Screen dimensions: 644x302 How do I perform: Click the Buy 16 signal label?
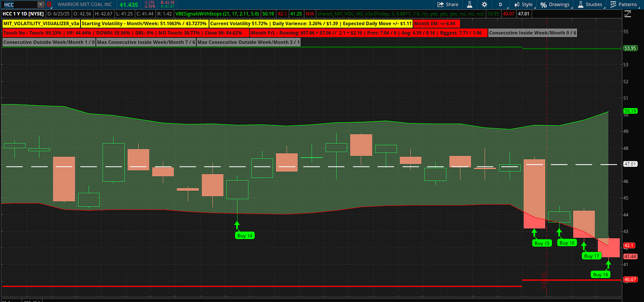(x=567, y=243)
